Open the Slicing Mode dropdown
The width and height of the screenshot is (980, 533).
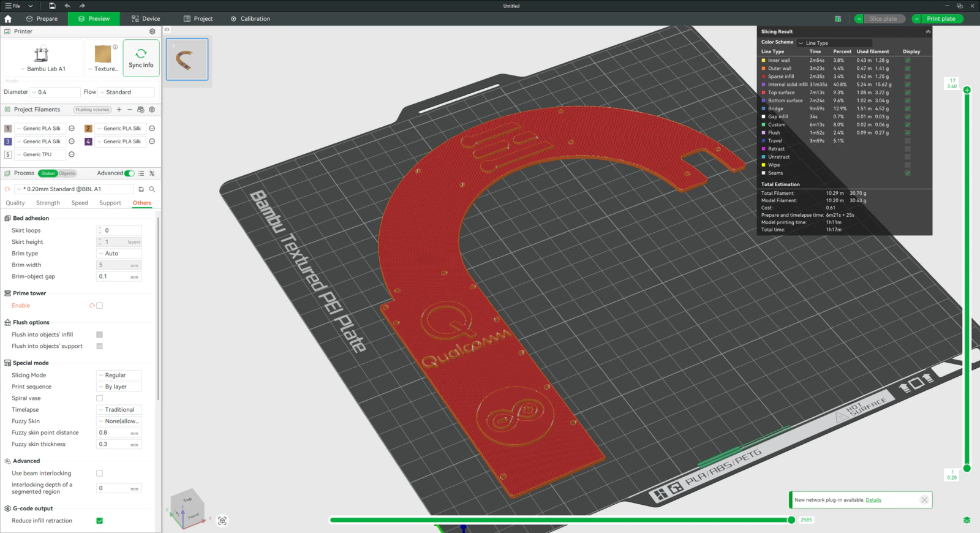[119, 376]
